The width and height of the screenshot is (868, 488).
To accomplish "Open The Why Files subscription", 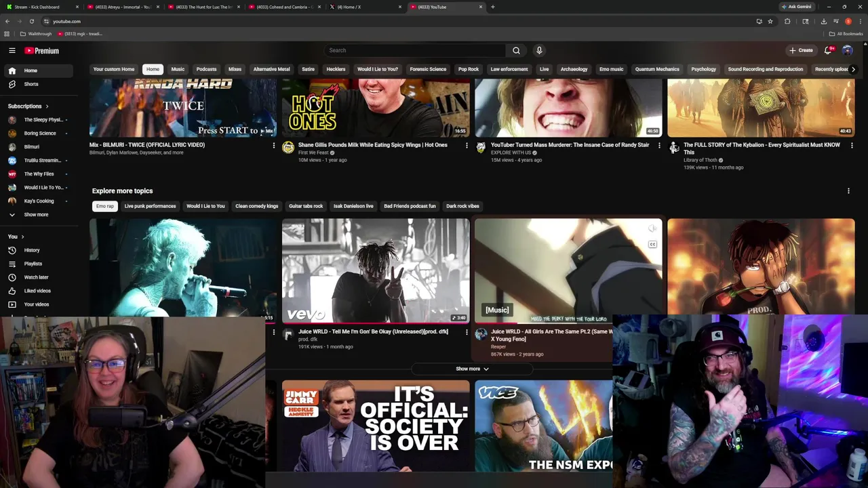I will (x=39, y=174).
